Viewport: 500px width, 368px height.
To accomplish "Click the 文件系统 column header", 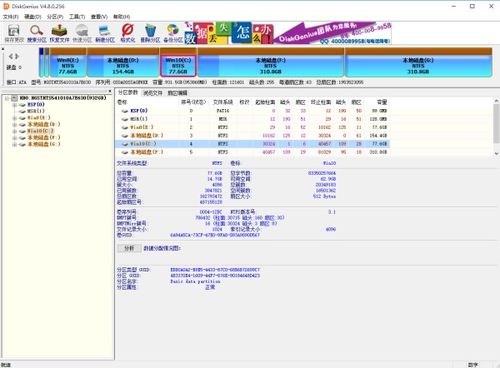I will [223, 102].
